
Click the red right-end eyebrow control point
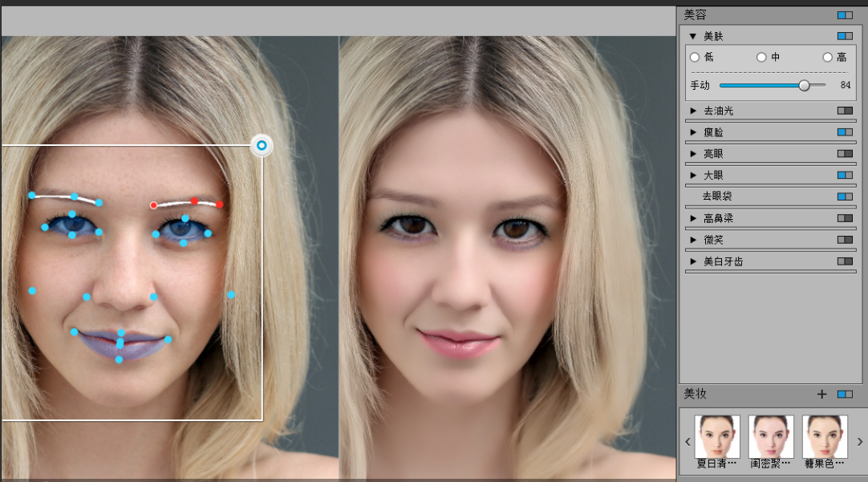click(220, 205)
